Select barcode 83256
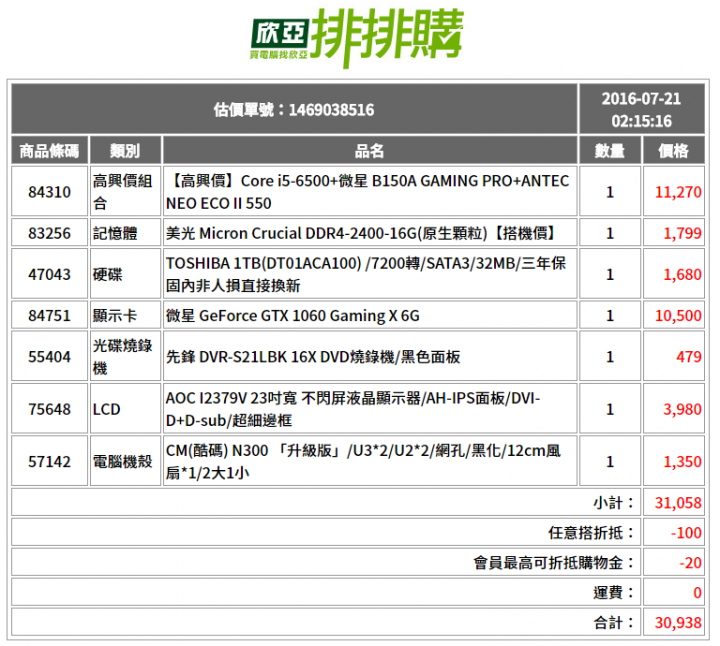The image size is (720, 646). click(50, 233)
